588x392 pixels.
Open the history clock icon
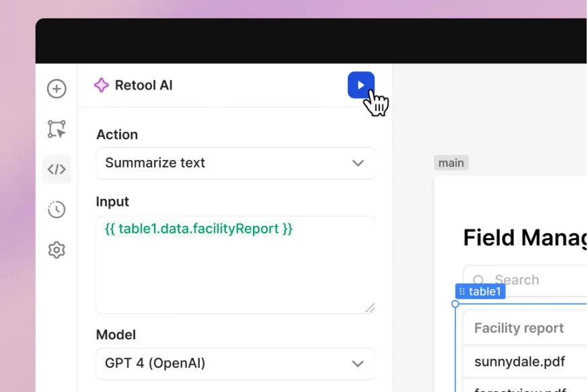coord(57,210)
